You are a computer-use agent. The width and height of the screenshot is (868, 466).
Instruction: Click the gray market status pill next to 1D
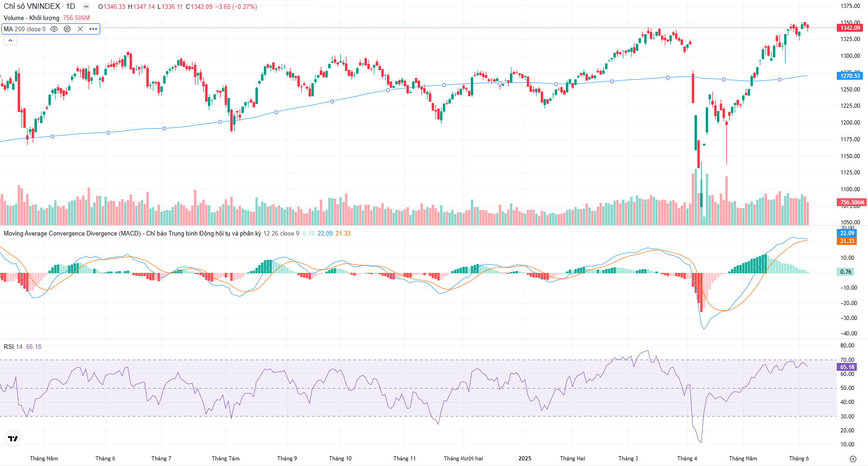[86, 7]
